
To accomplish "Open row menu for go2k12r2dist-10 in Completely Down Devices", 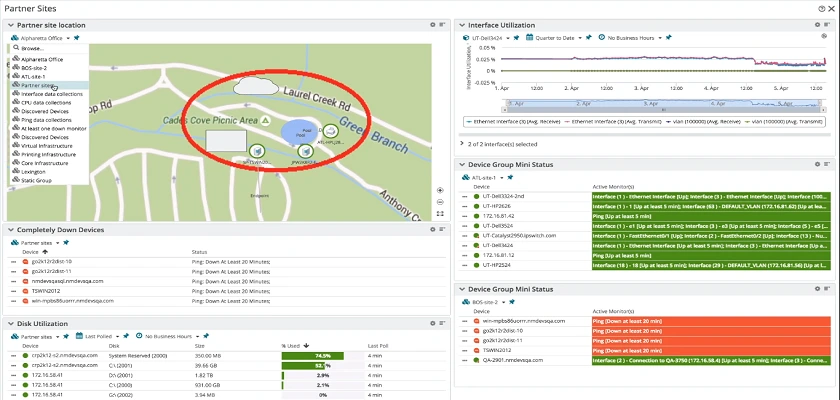I will 13,262.
